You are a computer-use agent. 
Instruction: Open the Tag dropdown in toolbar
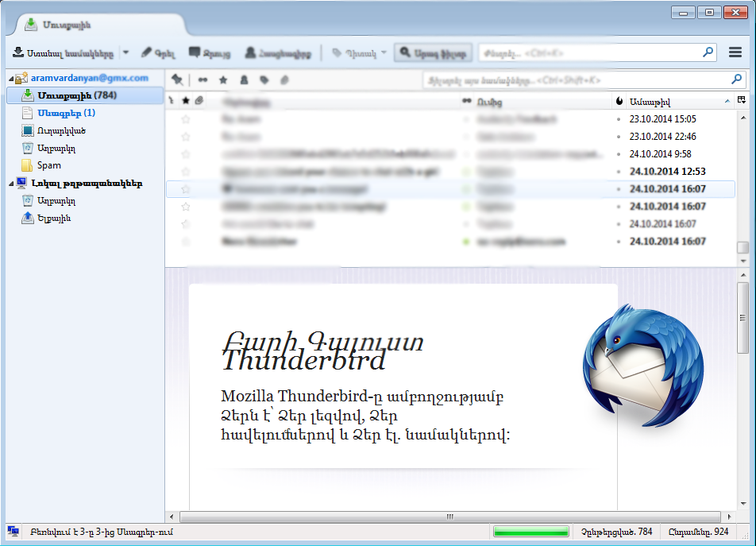point(360,53)
